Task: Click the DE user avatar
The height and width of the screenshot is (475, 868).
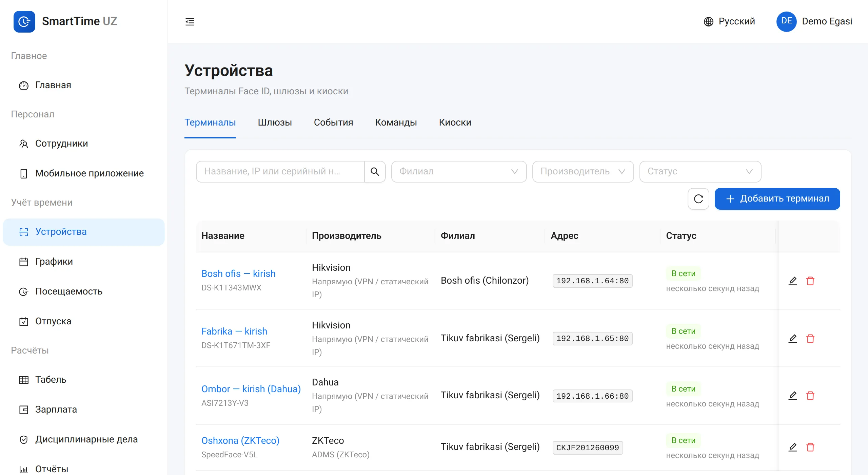Action: [x=786, y=21]
